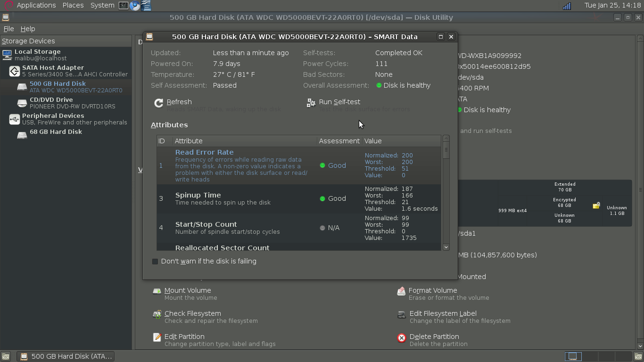Launch OpenOffice from the top panel

[x=146, y=6]
